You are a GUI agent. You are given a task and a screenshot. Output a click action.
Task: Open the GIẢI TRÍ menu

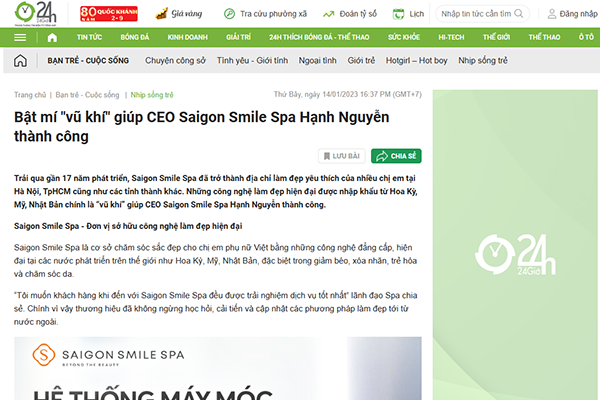pos(238,37)
